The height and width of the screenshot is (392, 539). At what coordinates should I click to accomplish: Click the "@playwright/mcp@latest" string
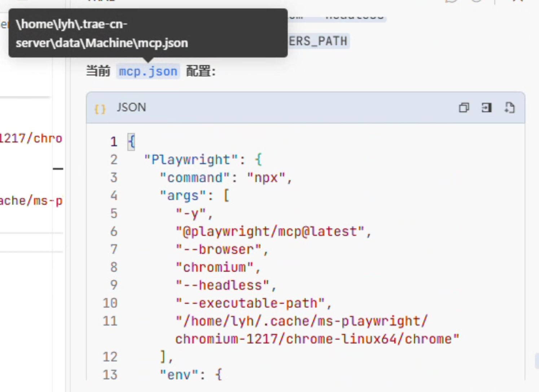(270, 231)
